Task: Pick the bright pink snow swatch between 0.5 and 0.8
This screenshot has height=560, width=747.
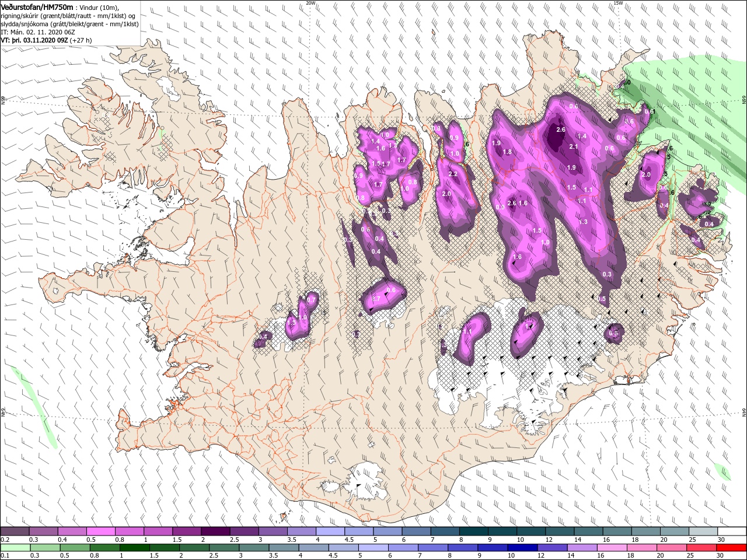Action: (x=100, y=531)
